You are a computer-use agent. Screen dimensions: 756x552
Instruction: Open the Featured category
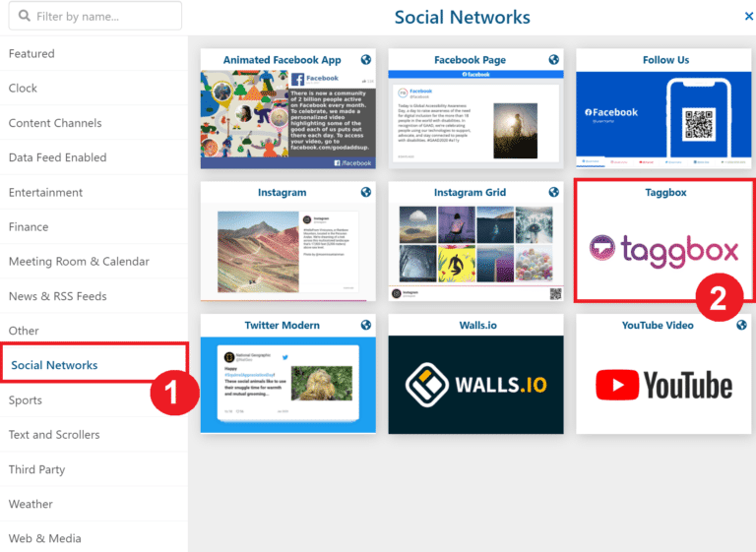[x=31, y=53]
